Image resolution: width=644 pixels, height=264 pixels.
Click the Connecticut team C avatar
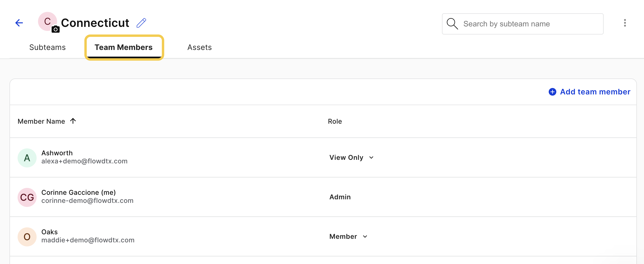47,21
